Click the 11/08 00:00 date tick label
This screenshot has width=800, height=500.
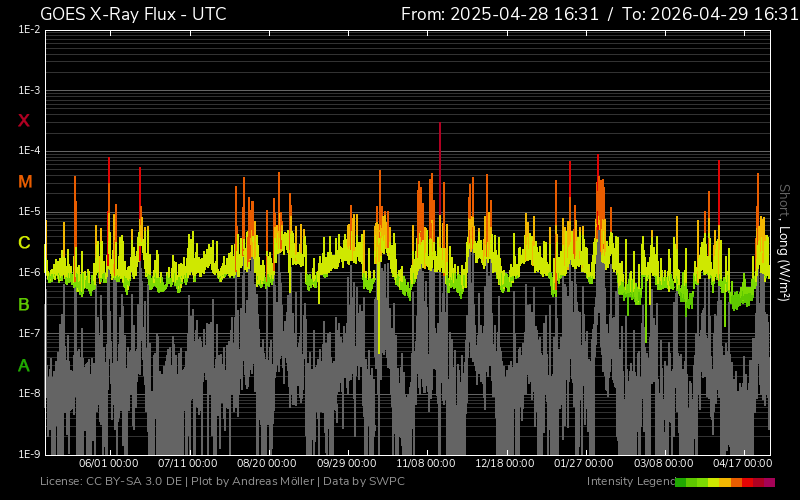pyautogui.click(x=426, y=463)
